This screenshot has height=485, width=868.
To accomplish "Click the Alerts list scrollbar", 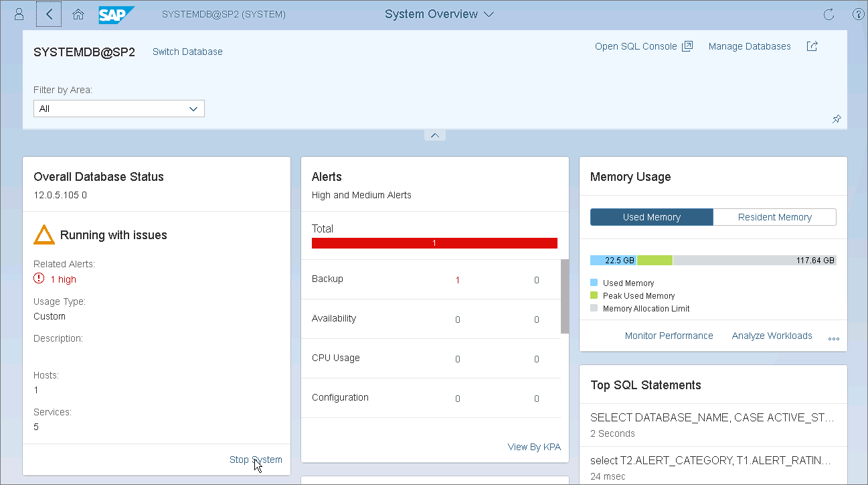I will [565, 296].
